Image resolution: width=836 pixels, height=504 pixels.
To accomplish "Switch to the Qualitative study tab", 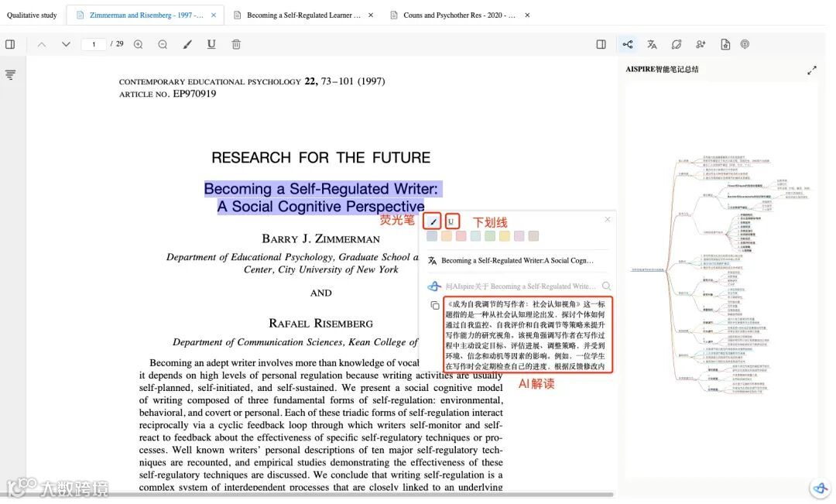I will 32,15.
